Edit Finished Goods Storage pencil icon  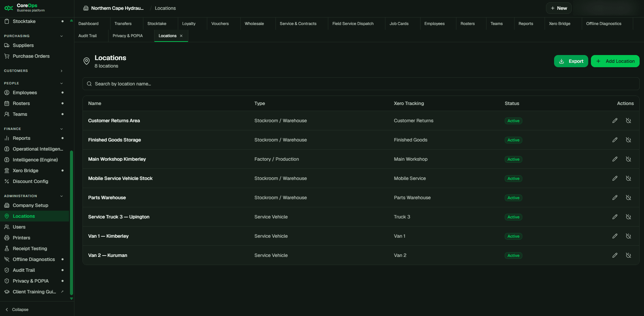pos(615,140)
